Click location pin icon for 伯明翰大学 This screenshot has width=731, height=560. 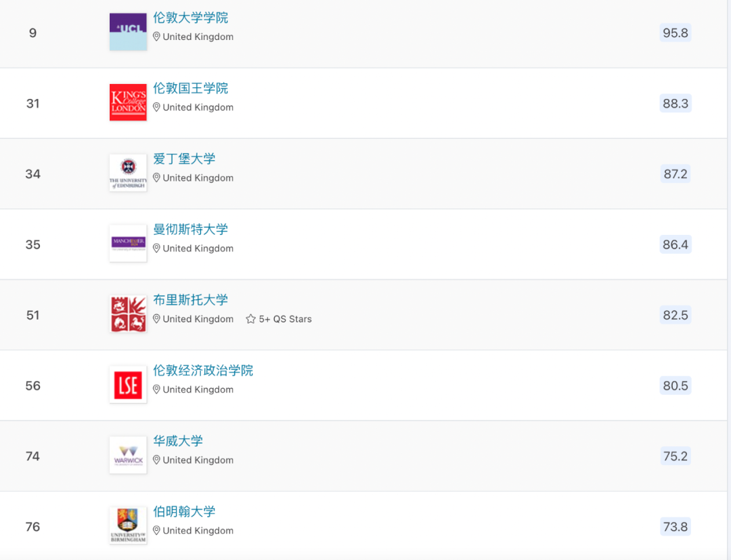tap(156, 531)
